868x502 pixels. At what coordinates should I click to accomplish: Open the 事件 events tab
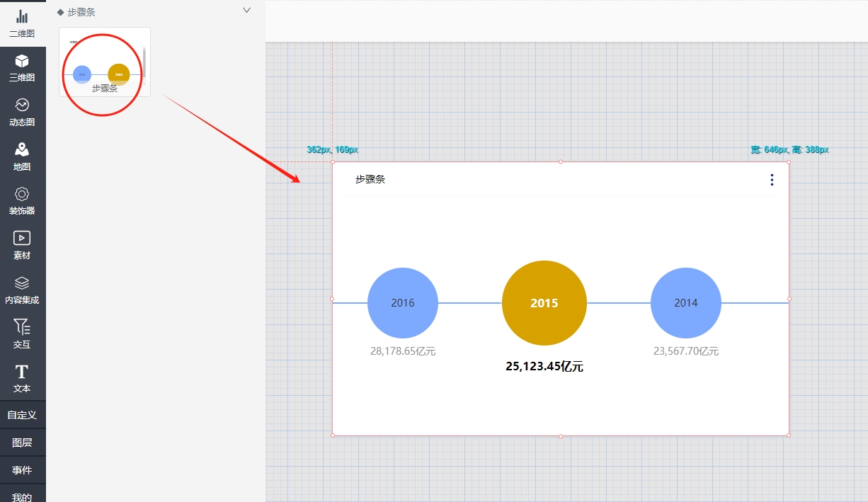point(22,470)
